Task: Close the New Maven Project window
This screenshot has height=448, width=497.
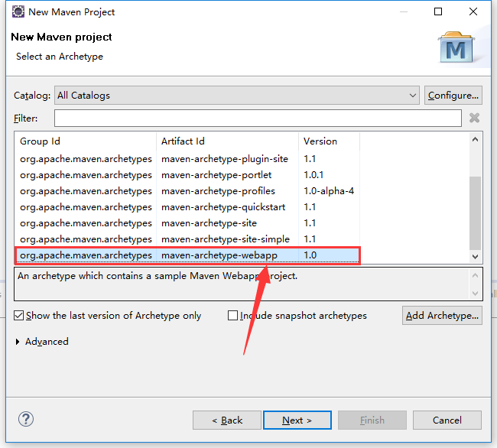Action: (x=473, y=11)
